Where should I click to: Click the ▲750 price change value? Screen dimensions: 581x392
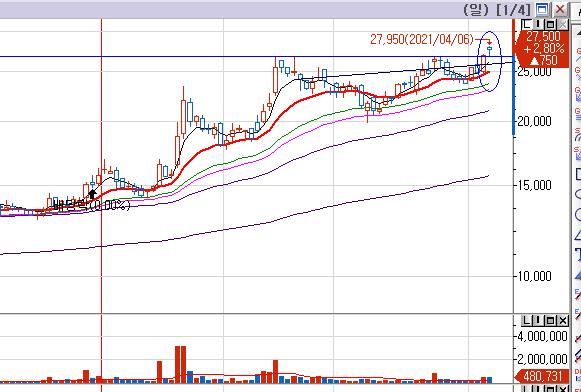pyautogui.click(x=543, y=60)
